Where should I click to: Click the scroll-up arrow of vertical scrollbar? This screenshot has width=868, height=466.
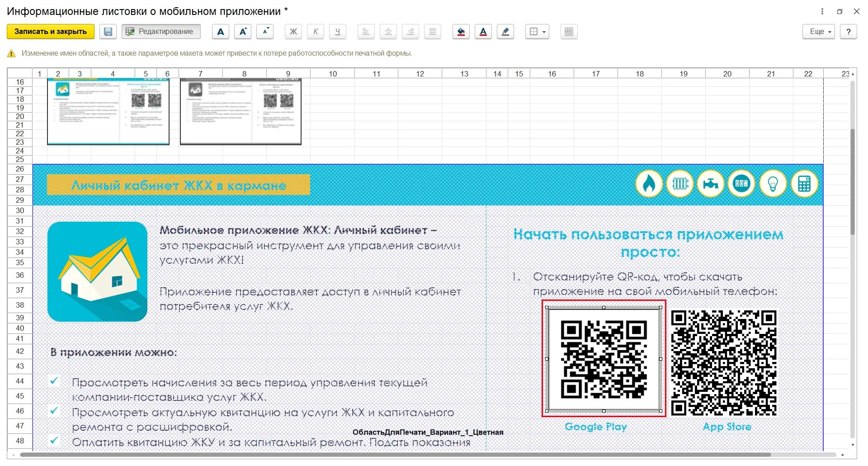pyautogui.click(x=853, y=74)
